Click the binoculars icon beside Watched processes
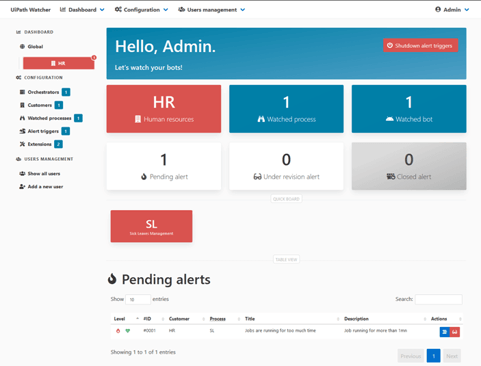This screenshot has height=366, width=481. [x=22, y=118]
